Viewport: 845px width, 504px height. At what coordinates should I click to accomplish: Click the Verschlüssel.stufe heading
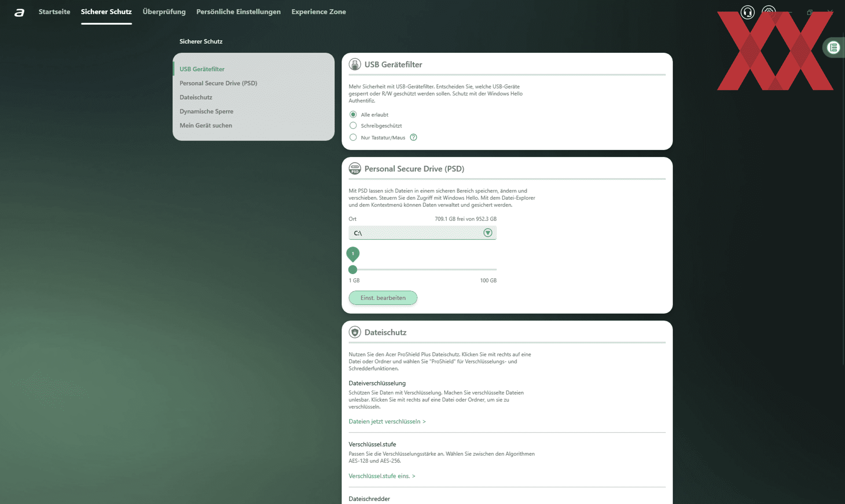[372, 444]
